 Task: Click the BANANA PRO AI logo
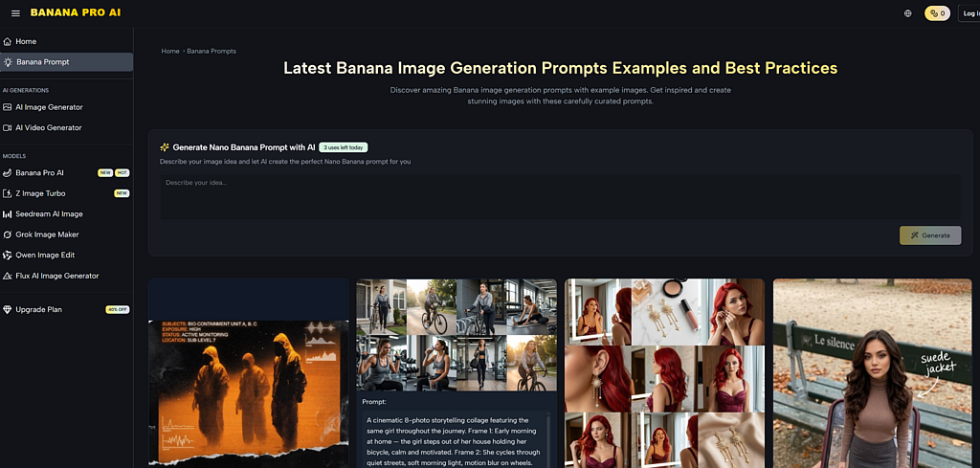click(76, 13)
